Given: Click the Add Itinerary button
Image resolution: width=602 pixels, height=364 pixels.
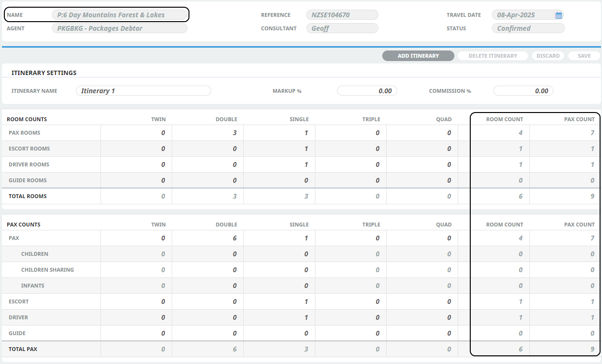Looking at the screenshot, I should tap(418, 56).
